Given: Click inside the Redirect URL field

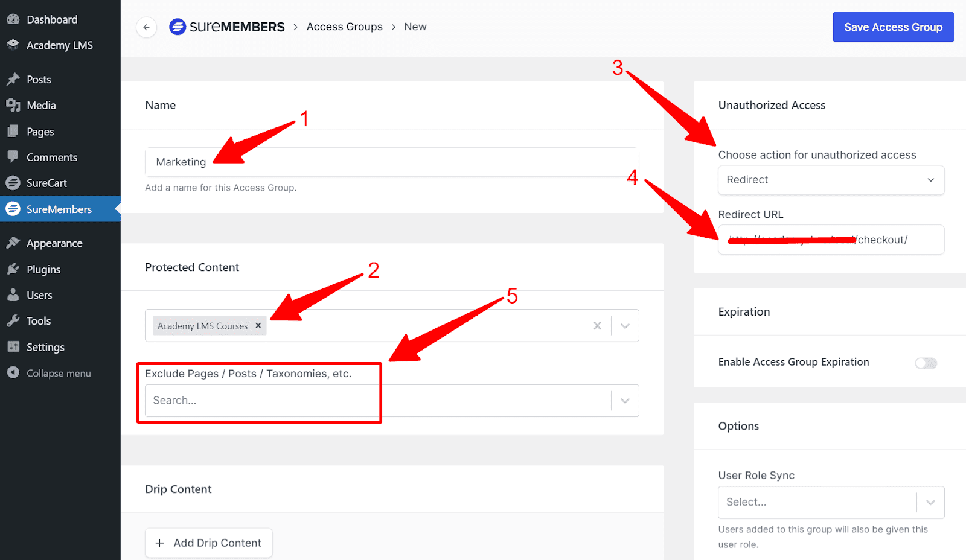Looking at the screenshot, I should click(831, 240).
